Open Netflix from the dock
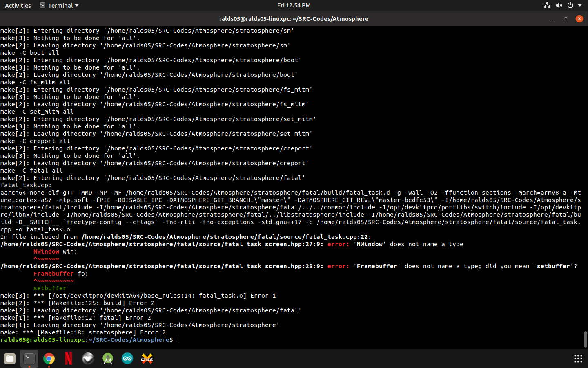Viewport: 588px width, 368px height. click(68, 359)
